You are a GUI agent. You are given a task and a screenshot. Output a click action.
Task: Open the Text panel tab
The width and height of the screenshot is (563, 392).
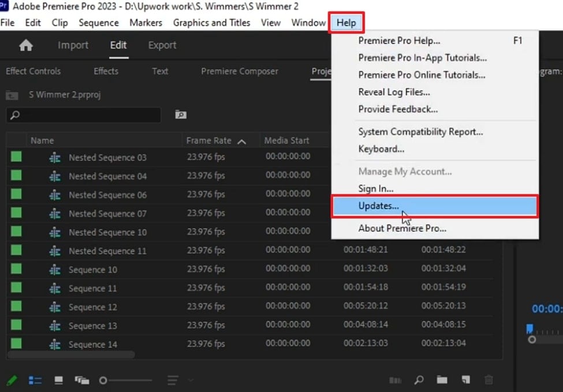160,71
